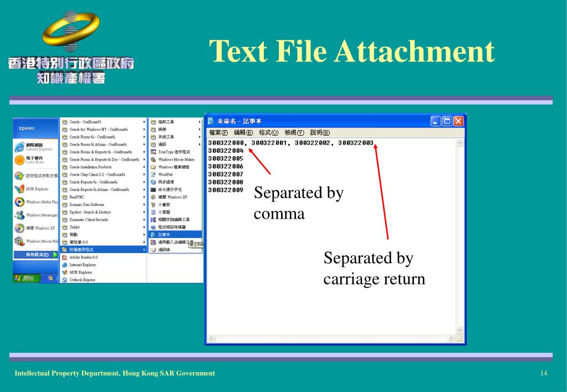Click Notepad vertical scrollbar up arrow
The image size is (567, 392).
[459, 143]
